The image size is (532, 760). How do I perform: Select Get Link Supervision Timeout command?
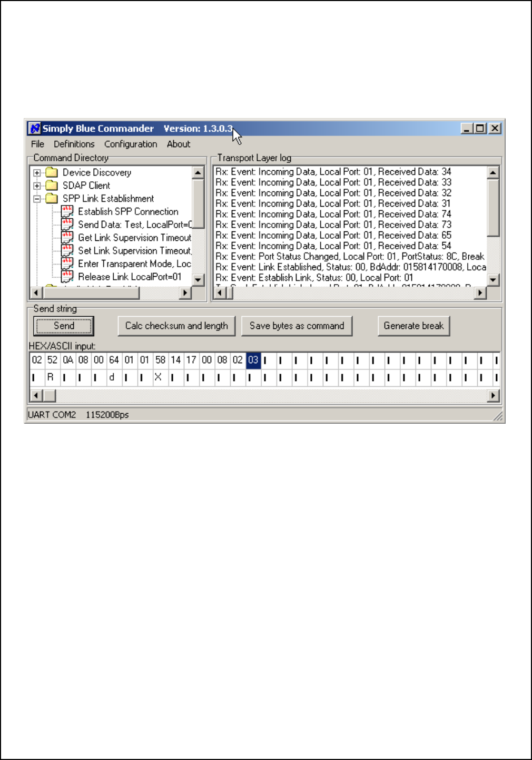click(x=134, y=238)
